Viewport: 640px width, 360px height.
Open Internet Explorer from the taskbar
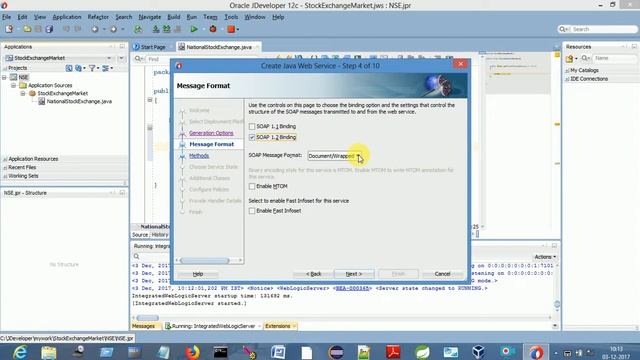point(20,352)
